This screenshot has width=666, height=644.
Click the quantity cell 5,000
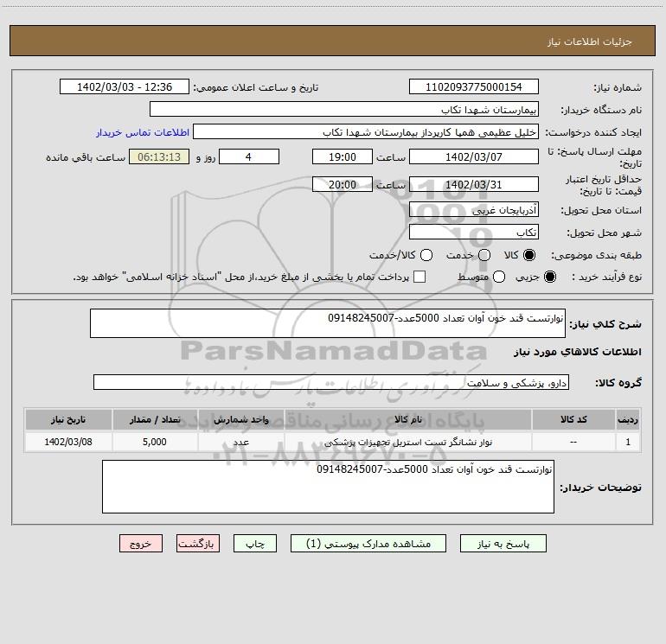pyautogui.click(x=155, y=442)
